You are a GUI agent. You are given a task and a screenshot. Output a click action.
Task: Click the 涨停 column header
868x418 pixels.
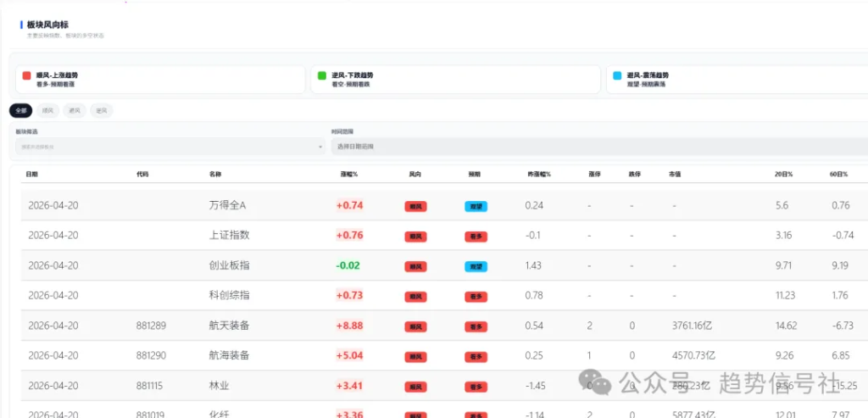594,175
